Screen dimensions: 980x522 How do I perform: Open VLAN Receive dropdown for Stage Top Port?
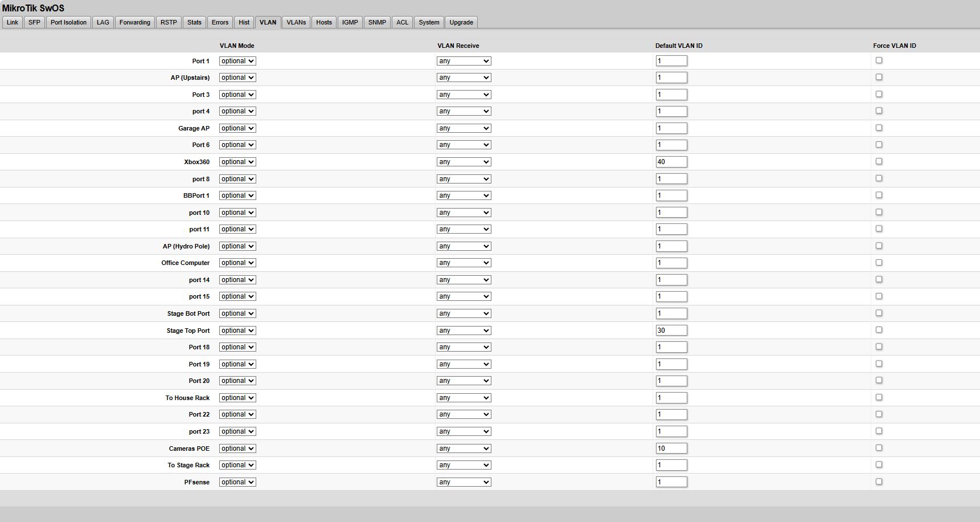click(x=464, y=331)
